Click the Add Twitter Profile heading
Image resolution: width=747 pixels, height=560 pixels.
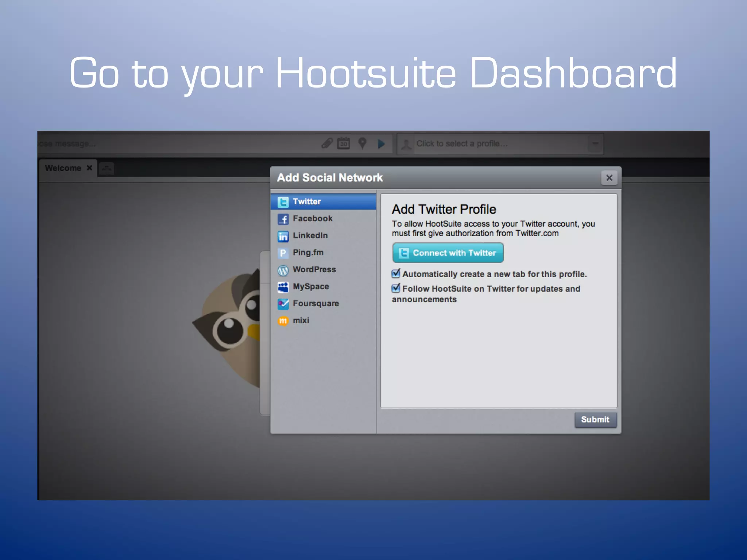pyautogui.click(x=444, y=209)
